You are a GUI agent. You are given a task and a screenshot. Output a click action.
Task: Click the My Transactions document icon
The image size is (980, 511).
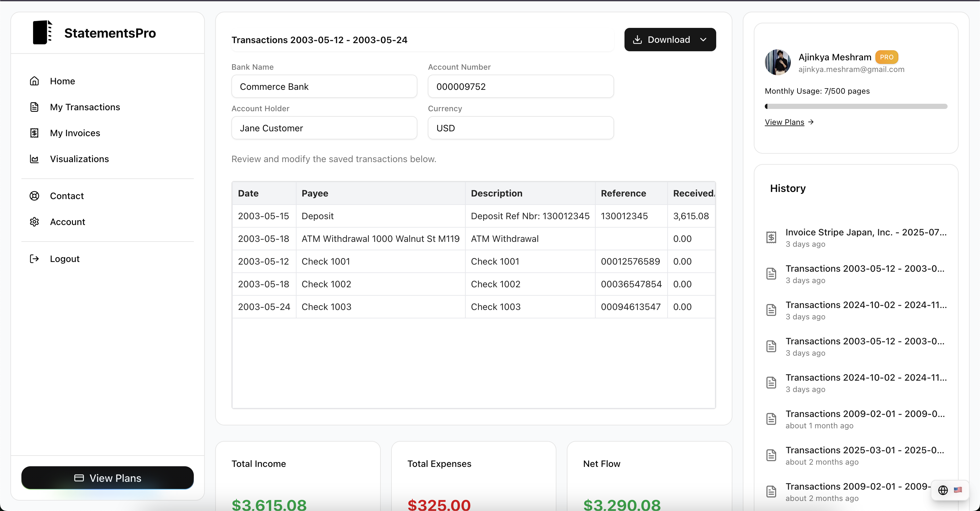pos(34,107)
